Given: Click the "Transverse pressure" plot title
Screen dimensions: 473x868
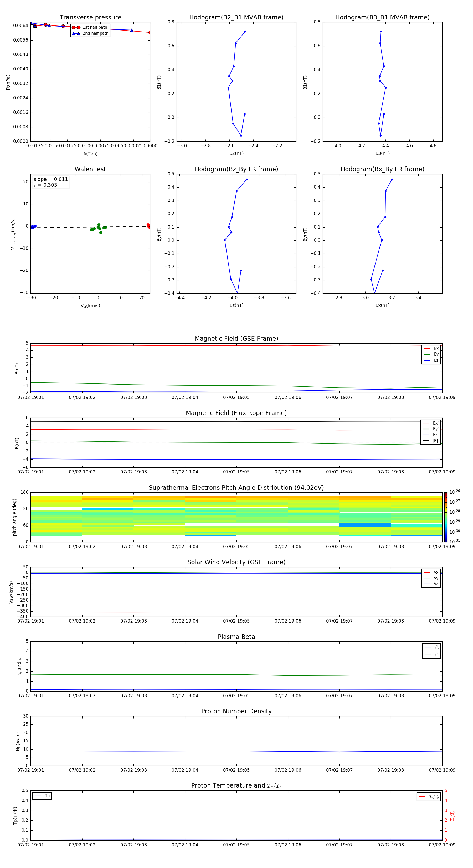Looking at the screenshot, I should (x=90, y=18).
